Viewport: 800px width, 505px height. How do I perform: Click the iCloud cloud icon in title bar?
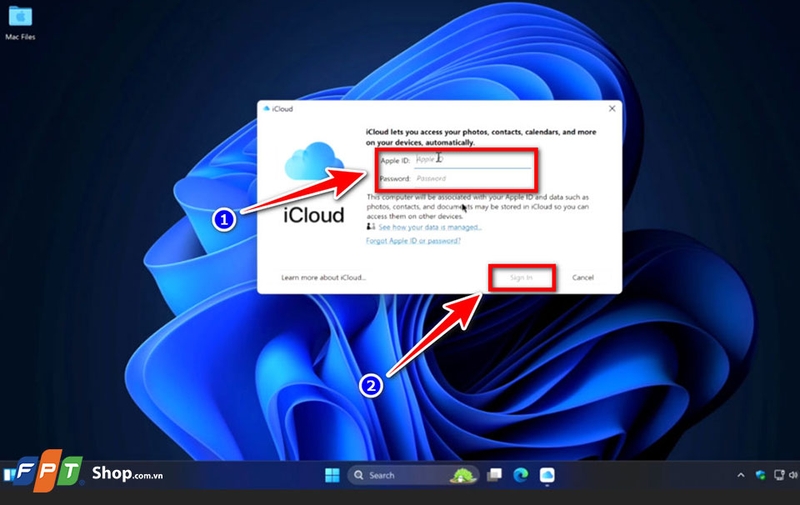click(266, 109)
